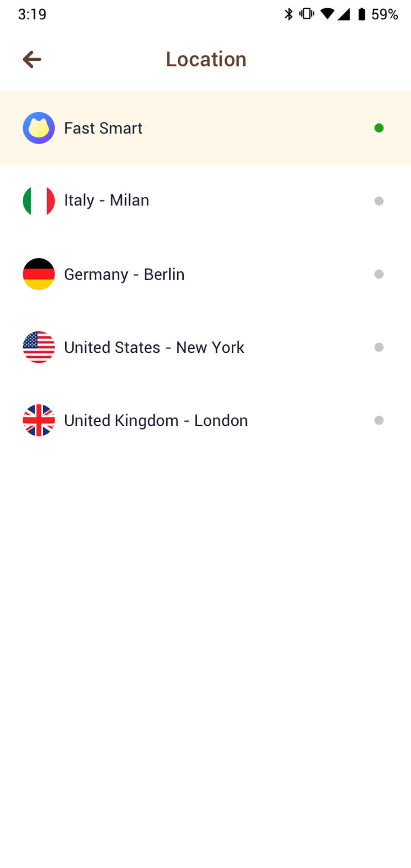Tap the Fast Smart label text
Screen dimensions: 411x868
pyautogui.click(x=103, y=128)
